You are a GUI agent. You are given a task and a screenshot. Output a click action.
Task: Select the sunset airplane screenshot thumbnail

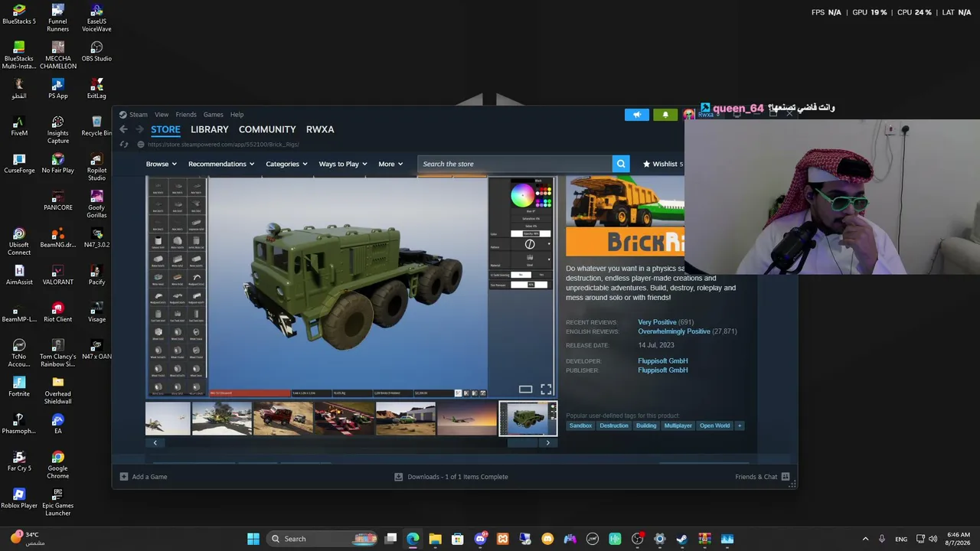click(467, 419)
